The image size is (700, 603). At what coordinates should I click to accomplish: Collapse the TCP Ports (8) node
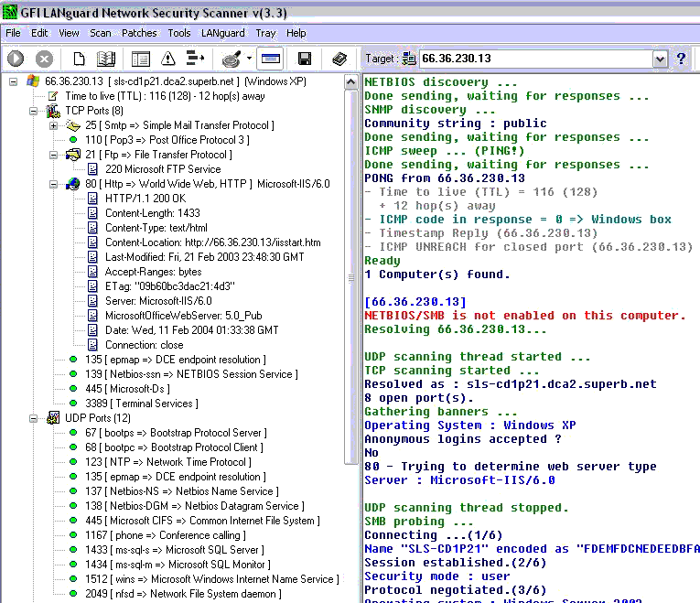coord(34,111)
